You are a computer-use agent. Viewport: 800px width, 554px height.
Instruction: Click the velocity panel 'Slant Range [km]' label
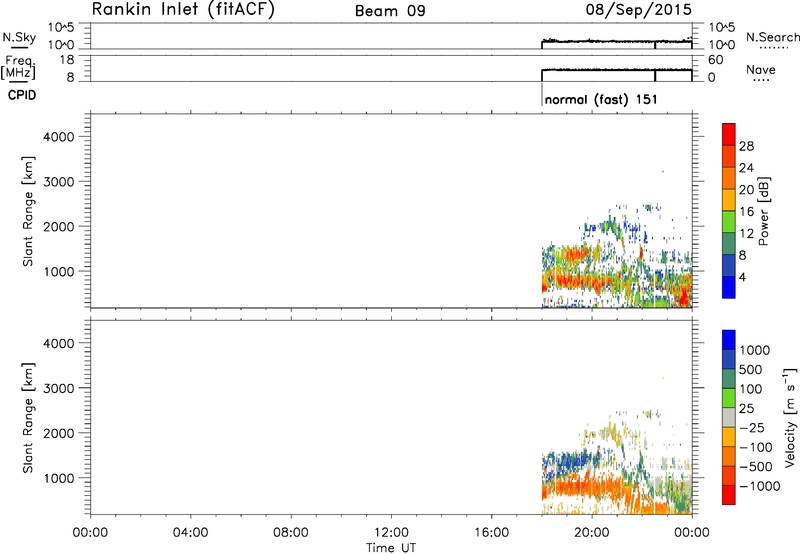(28, 418)
